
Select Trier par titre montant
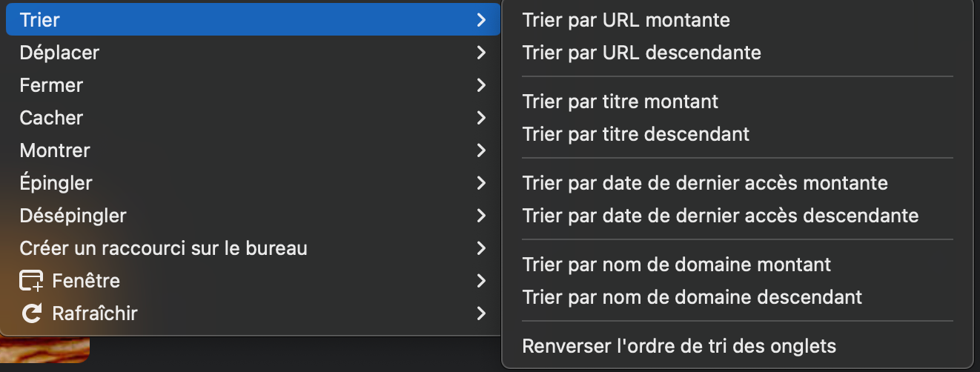click(x=620, y=101)
